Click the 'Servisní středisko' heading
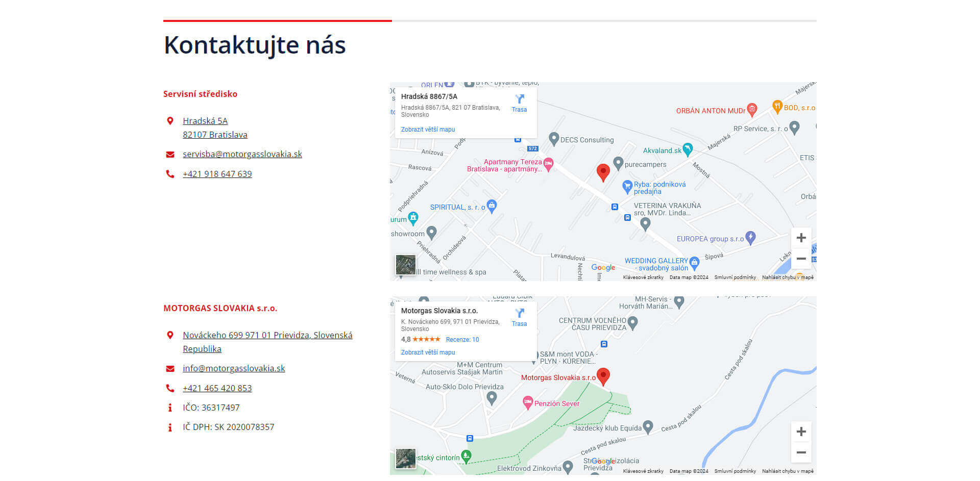 tap(200, 94)
